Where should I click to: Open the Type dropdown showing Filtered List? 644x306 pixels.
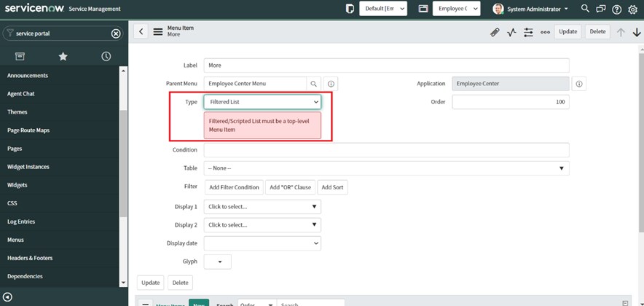(x=262, y=102)
